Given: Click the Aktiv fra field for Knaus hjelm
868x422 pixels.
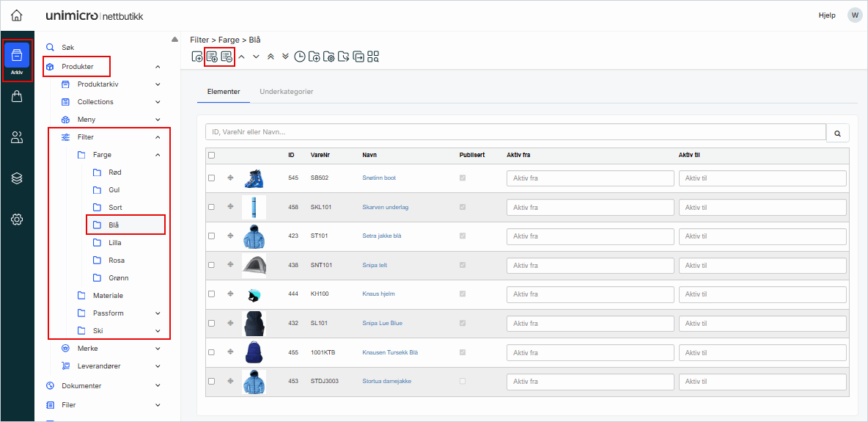Looking at the screenshot, I should [589, 294].
